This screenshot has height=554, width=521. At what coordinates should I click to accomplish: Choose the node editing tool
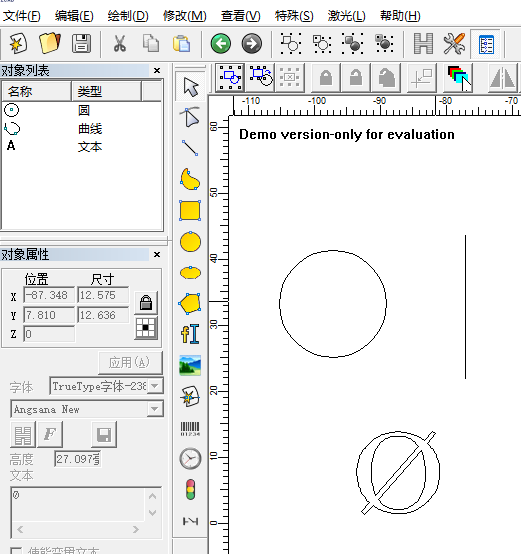click(190, 117)
